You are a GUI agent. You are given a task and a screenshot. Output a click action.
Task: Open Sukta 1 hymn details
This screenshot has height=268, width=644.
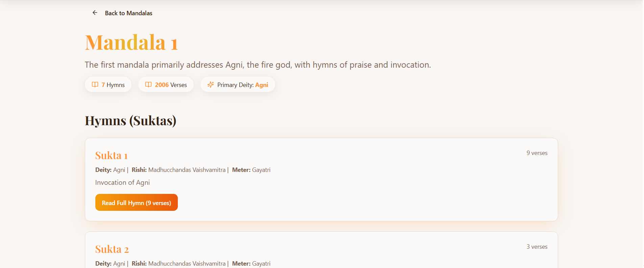(111, 155)
